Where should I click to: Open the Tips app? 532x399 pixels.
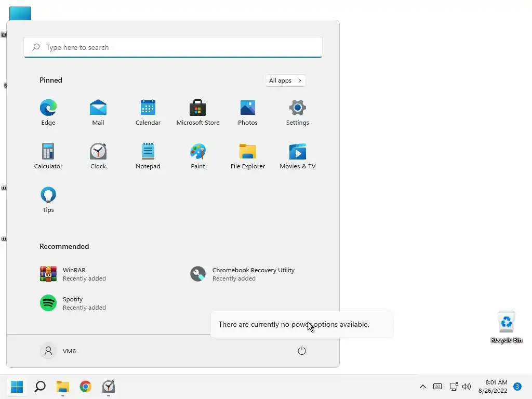(48, 200)
